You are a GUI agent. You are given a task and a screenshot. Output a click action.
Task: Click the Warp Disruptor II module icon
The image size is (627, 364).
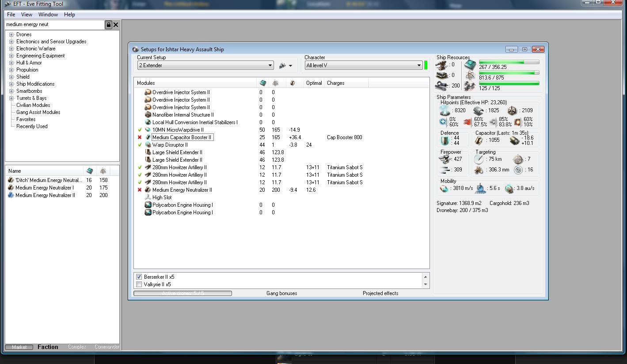click(x=148, y=145)
